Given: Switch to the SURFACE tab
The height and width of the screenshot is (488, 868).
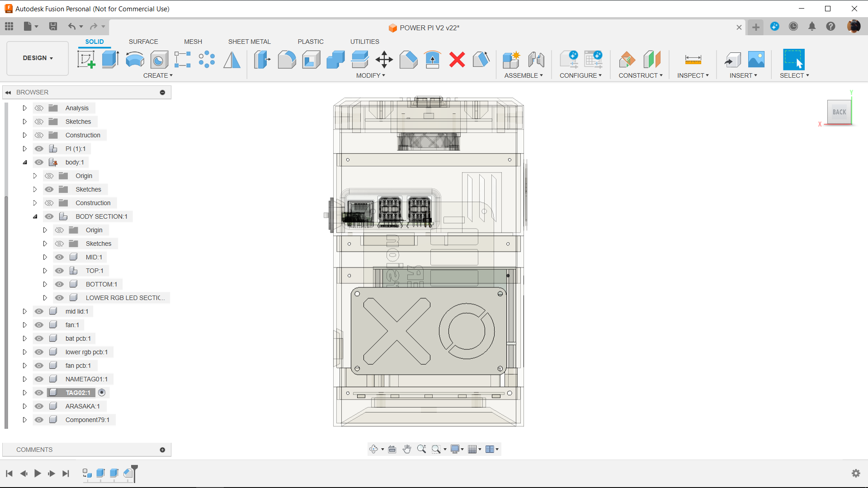Looking at the screenshot, I should point(143,42).
